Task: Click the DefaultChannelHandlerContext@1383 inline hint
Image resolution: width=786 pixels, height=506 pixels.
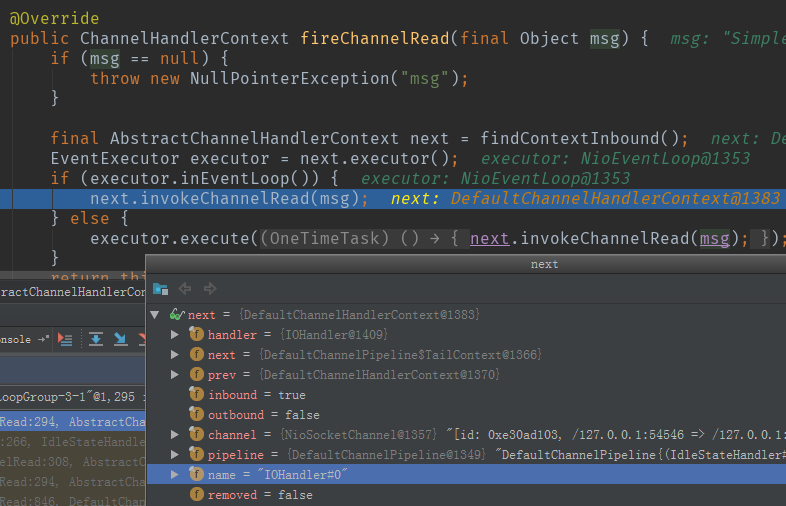Action: pyautogui.click(x=615, y=199)
